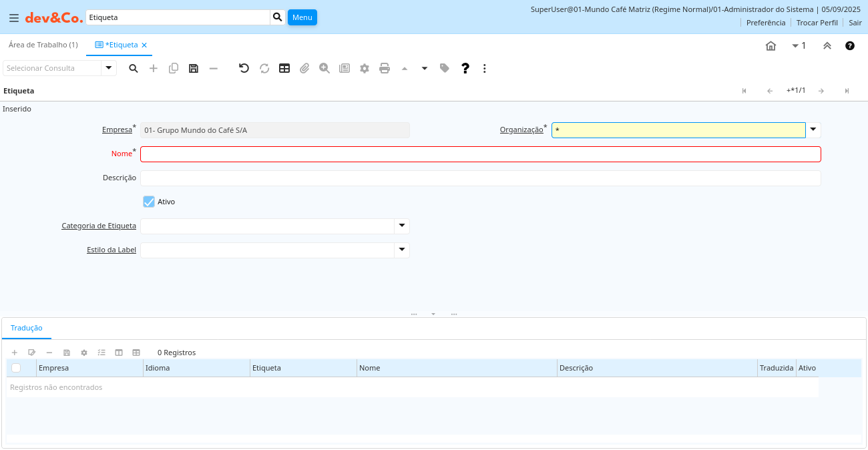Open the Estilo da Label dropdown
This screenshot has height=450, width=868.
pyautogui.click(x=402, y=250)
